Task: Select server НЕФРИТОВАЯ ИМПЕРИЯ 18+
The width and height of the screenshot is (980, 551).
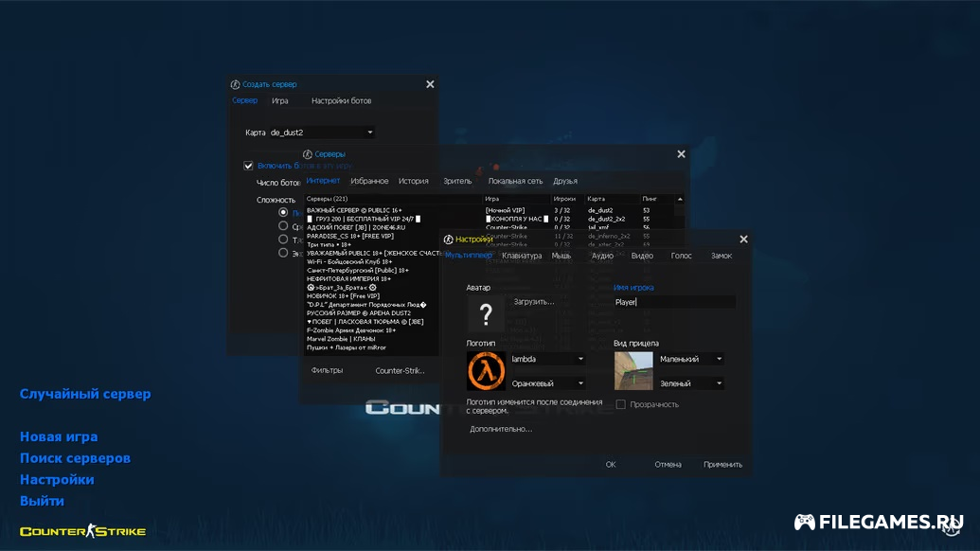Action: [x=348, y=278]
